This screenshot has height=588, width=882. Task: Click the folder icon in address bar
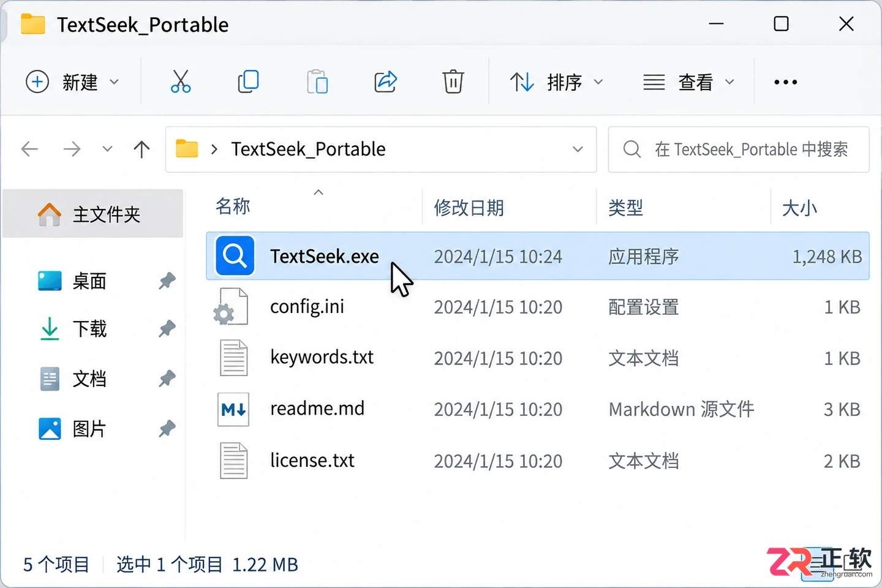[x=187, y=149]
